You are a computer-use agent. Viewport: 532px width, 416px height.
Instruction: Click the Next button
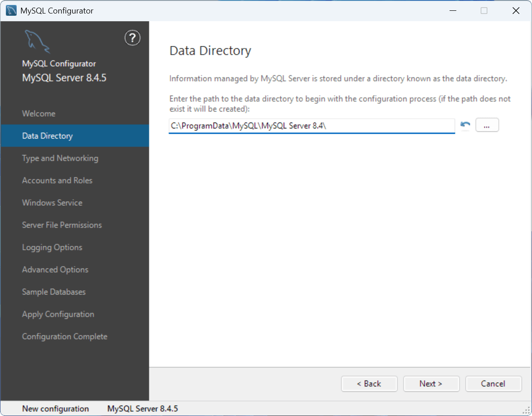431,384
